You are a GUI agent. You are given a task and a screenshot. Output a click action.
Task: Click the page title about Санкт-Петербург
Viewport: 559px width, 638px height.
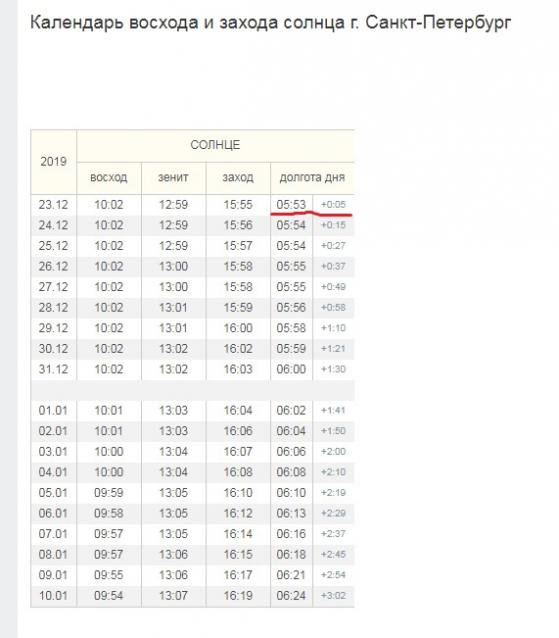click(270, 22)
